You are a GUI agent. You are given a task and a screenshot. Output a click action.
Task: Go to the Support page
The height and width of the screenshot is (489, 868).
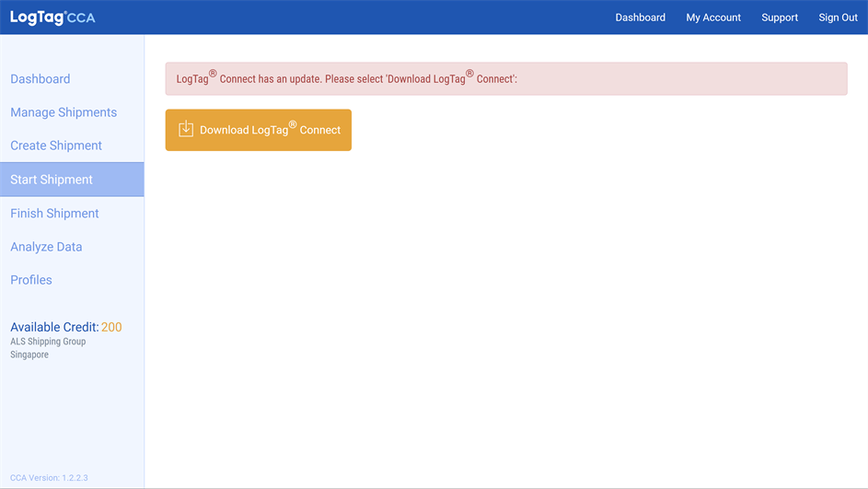click(780, 17)
